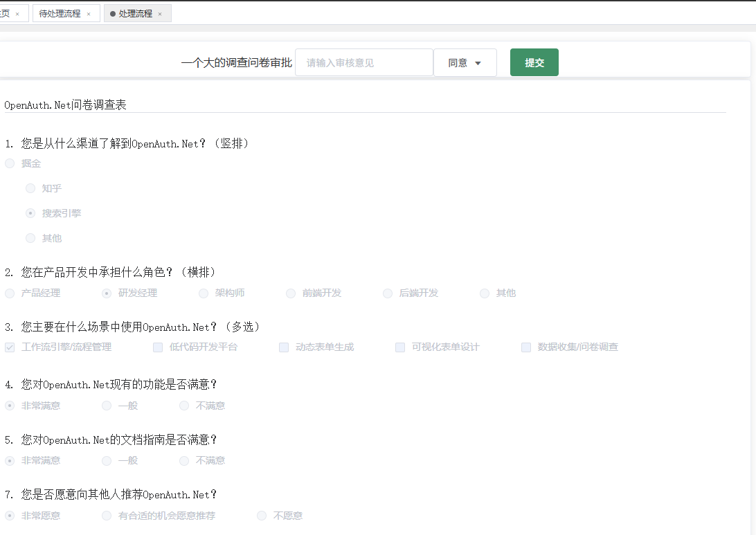Pick 前端开发 role radio button

point(291,293)
